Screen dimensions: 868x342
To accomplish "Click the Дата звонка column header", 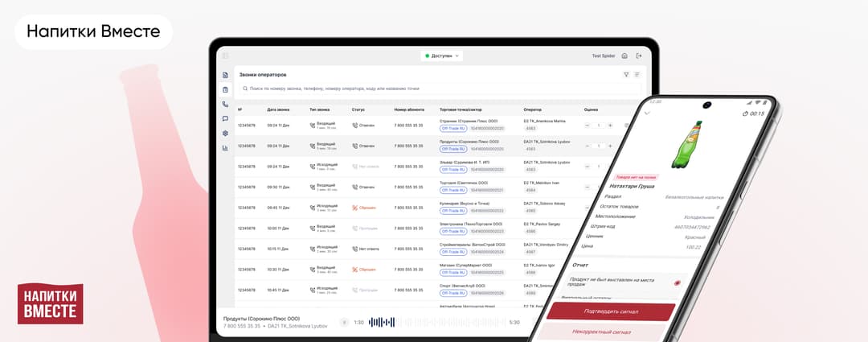I will pos(278,109).
